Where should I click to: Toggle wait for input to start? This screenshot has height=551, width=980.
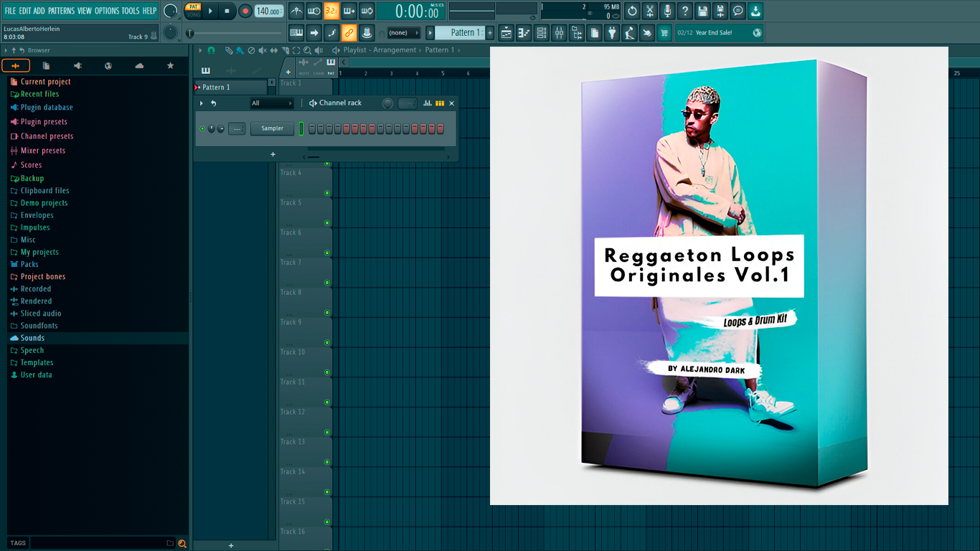pyautogui.click(x=314, y=11)
